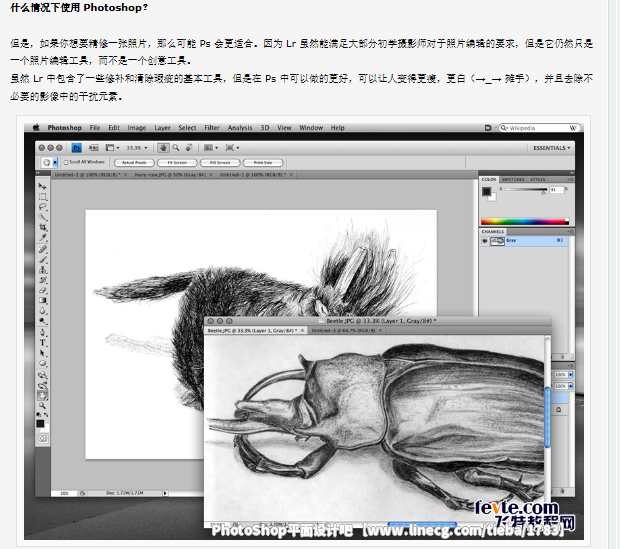Select the Eyedropper tool
The image size is (620, 549).
pyautogui.click(x=42, y=238)
